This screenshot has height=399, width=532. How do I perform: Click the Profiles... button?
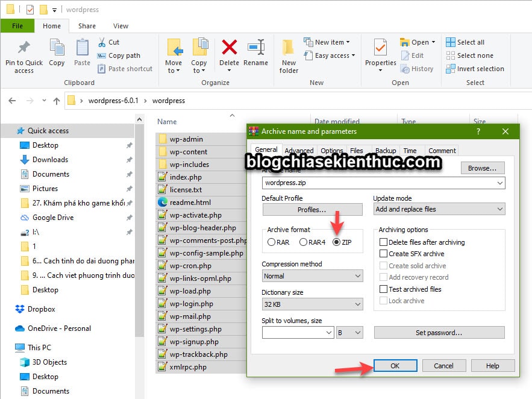pyautogui.click(x=312, y=210)
